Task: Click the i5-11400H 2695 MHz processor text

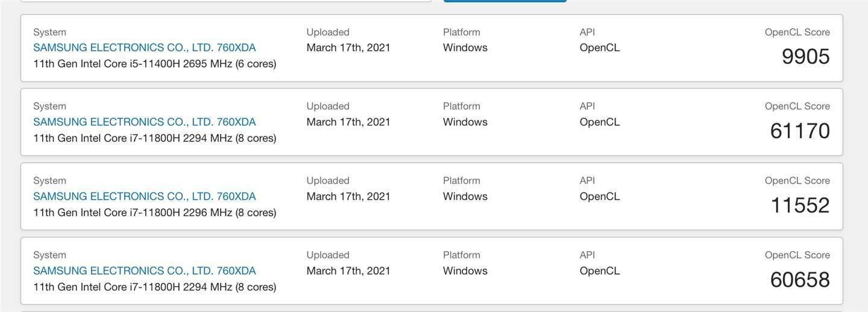Action: [x=154, y=63]
